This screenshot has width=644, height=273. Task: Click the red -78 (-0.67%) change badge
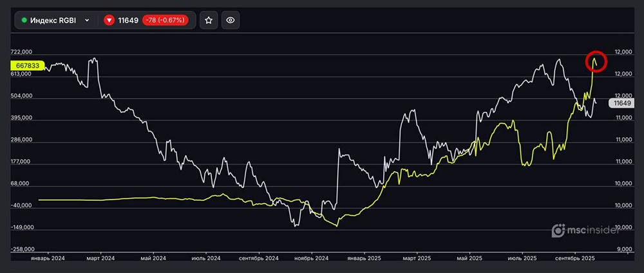tap(165, 20)
